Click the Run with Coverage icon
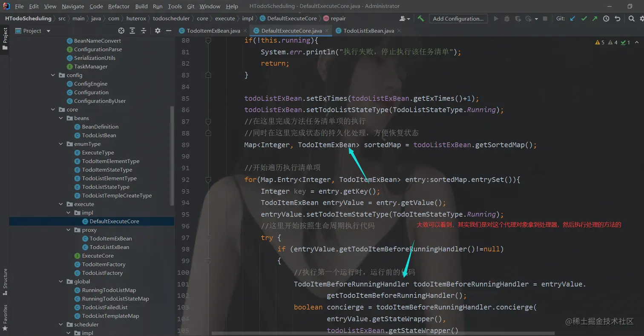The image size is (644, 336). tap(518, 18)
